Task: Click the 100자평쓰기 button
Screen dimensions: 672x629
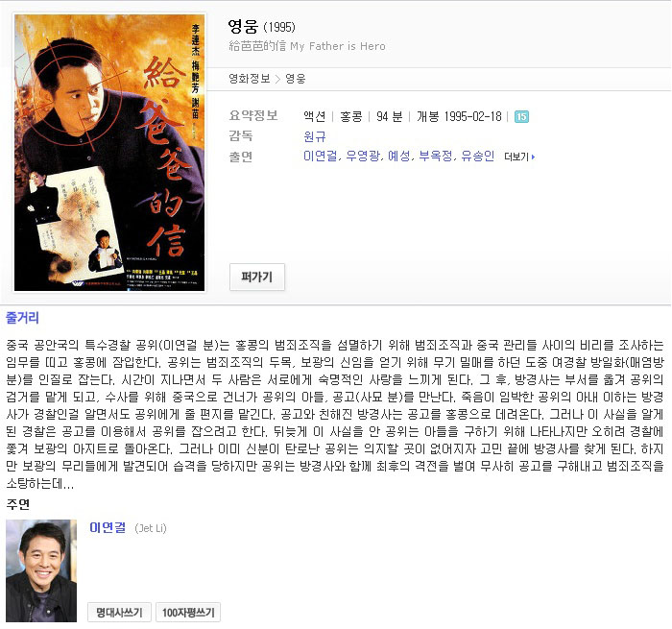Action: [x=188, y=613]
